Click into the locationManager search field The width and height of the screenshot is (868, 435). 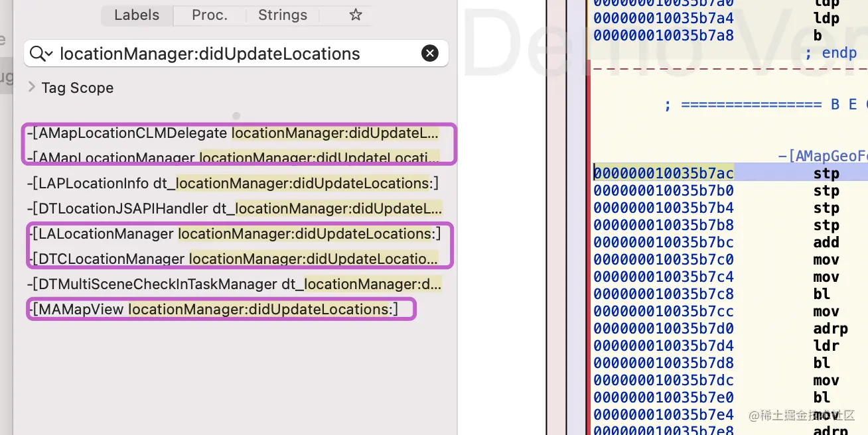tap(236, 54)
